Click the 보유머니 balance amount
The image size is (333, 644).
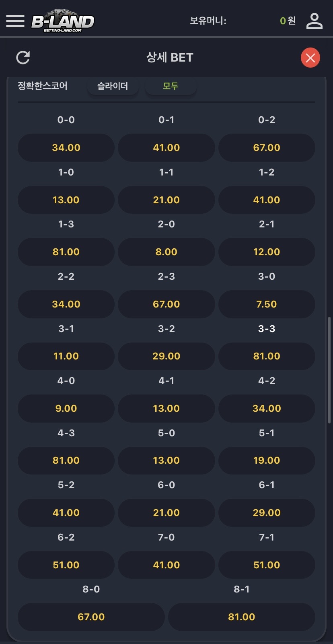288,21
